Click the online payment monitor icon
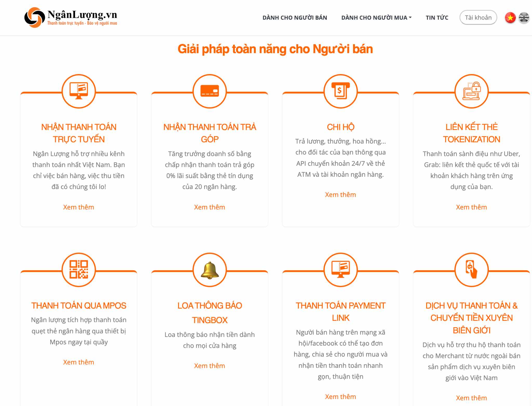The height and width of the screenshot is (406, 532). pos(79,91)
